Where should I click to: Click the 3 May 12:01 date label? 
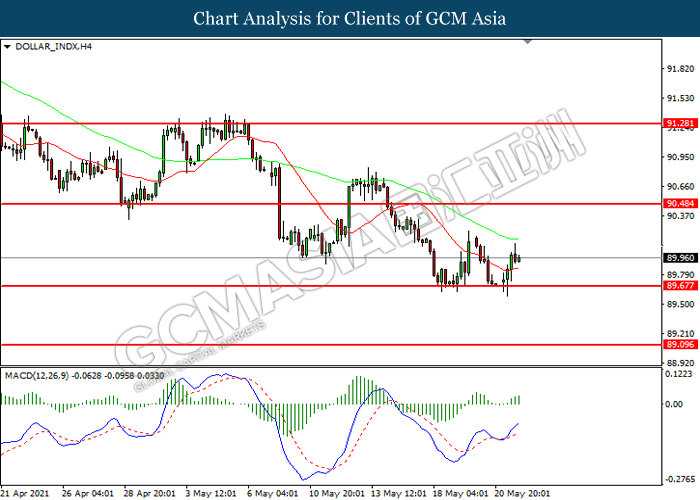point(211,494)
